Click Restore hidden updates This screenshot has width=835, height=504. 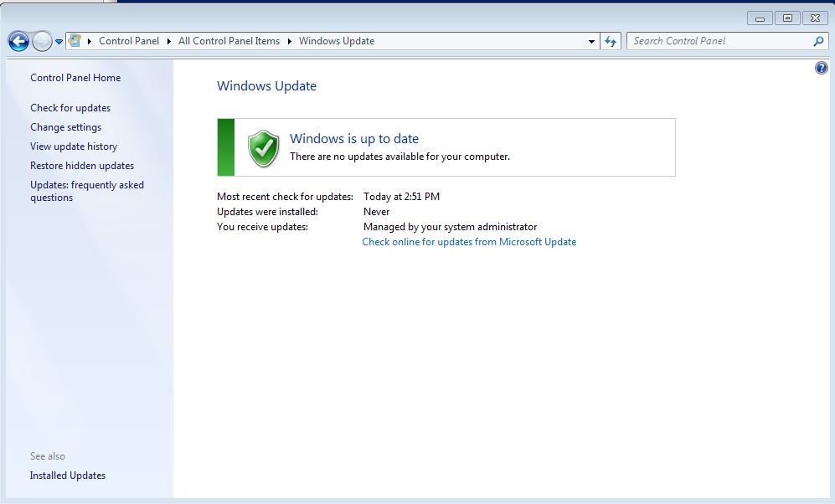82,166
